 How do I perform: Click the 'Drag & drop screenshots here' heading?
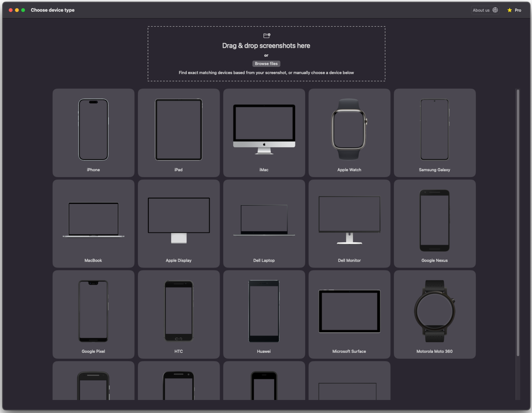[266, 46]
